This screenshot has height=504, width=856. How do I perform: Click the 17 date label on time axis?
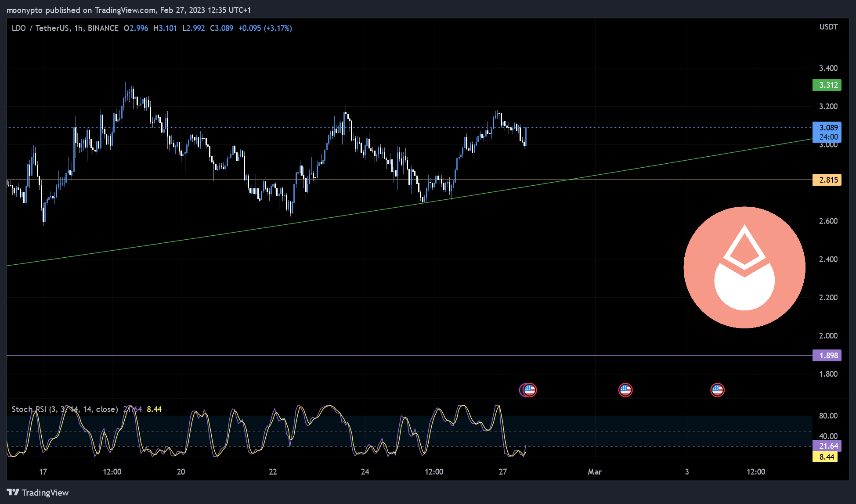point(43,472)
